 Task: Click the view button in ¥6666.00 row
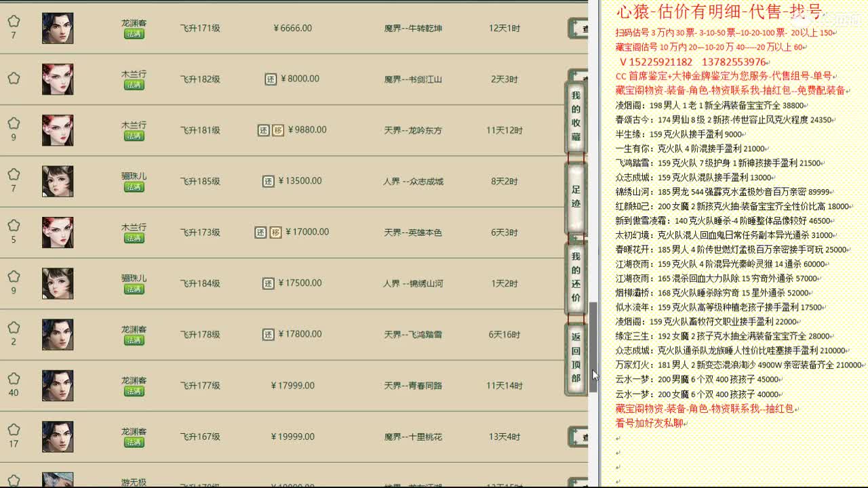click(578, 28)
